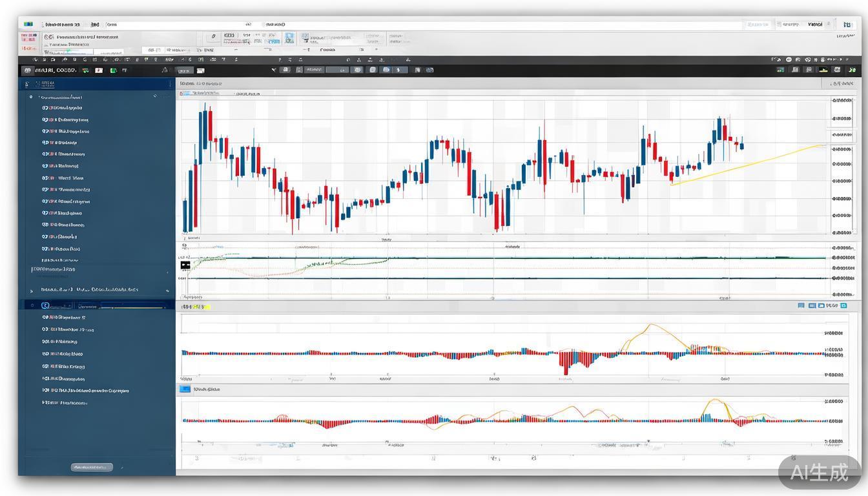868x496 pixels.
Task: Open the sidebar header kebab menu
Action: (170, 83)
